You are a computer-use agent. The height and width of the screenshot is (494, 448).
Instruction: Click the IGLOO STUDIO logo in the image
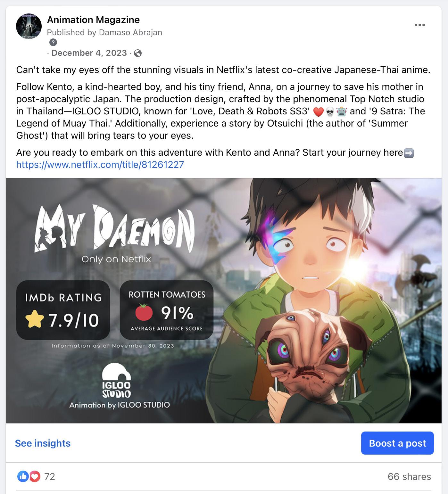116,380
